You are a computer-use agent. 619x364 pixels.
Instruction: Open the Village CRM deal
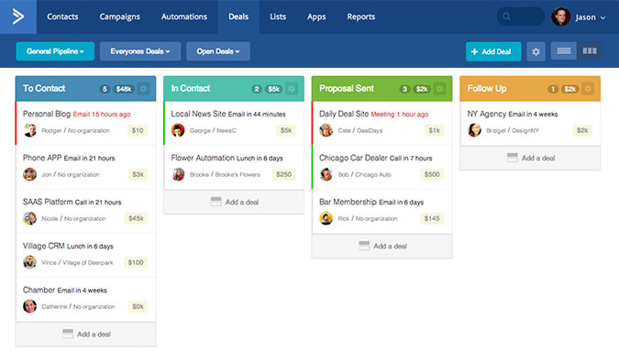tap(43, 246)
